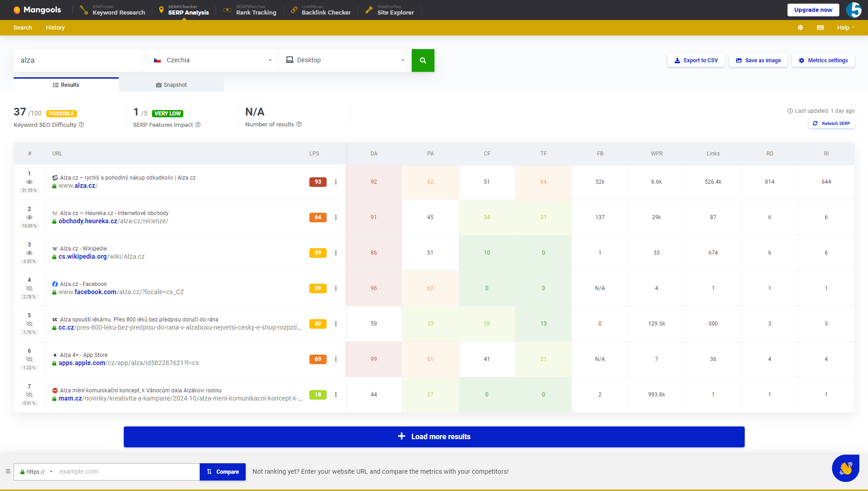This screenshot has width=868, height=491.
Task: Toggle crossed eye icon for result 4
Action: [x=30, y=288]
